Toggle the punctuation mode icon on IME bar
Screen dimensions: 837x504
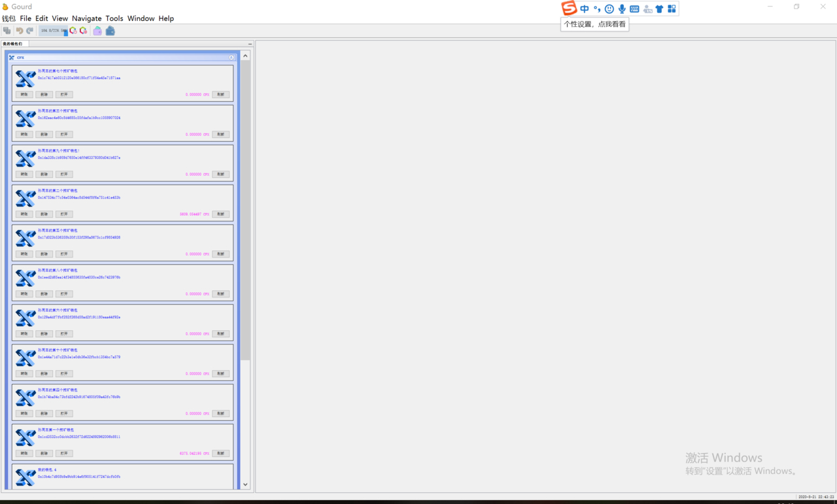(x=597, y=8)
